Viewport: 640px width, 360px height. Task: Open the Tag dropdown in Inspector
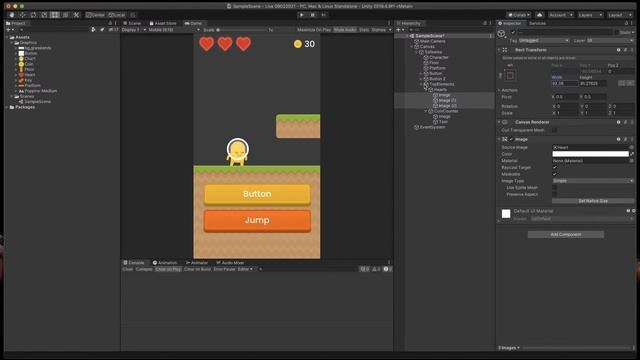pyautogui.click(x=544, y=40)
